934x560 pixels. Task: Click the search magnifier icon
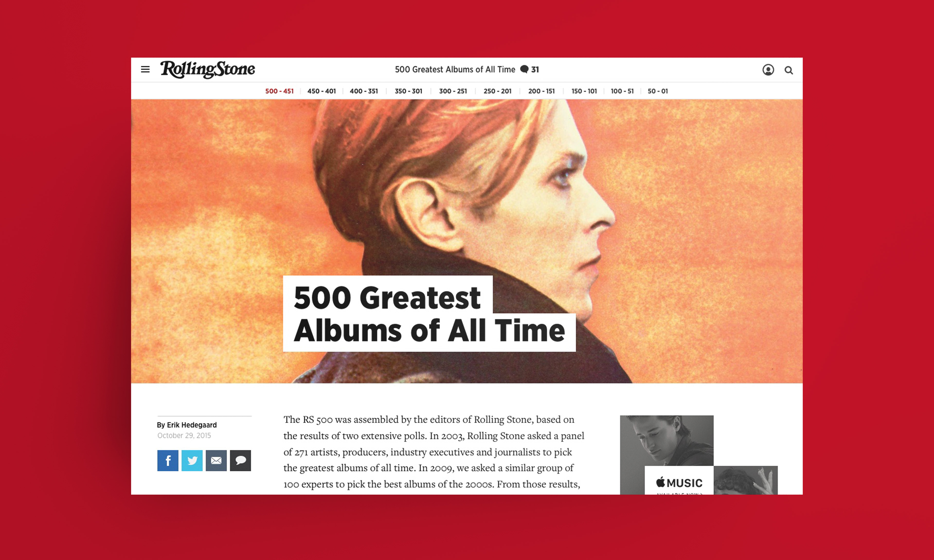pos(789,70)
